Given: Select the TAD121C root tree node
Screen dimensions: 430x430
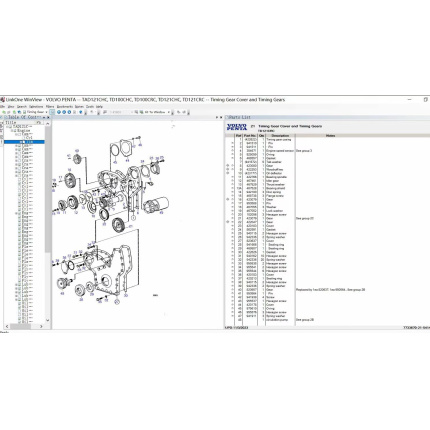Looking at the screenshot, I should click(22, 127).
